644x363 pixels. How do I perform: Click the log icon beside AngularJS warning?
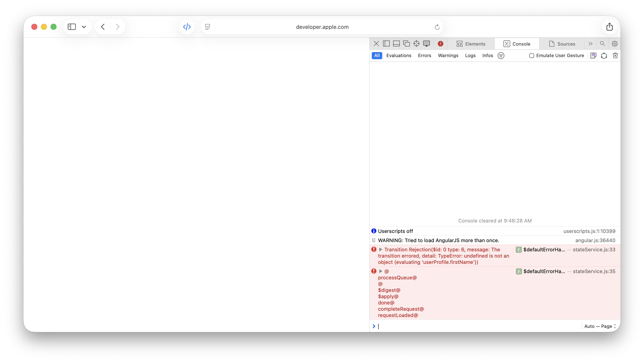point(374,240)
